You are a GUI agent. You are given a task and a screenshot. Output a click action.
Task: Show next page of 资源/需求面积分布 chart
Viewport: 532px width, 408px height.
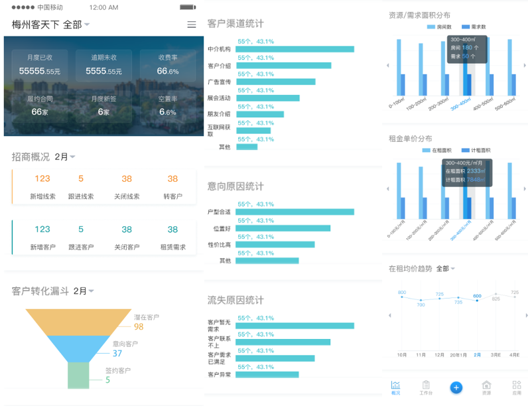click(525, 65)
